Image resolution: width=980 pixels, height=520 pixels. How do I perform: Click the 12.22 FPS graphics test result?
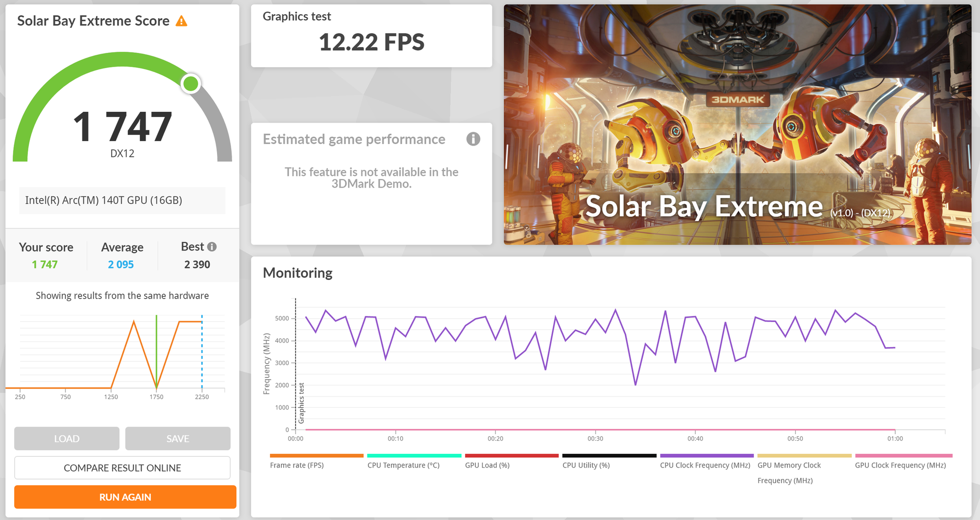coord(371,42)
